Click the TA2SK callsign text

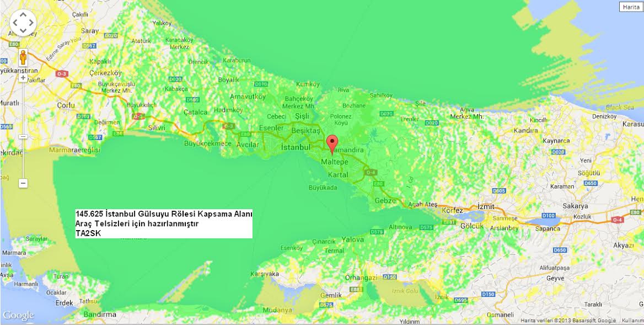[x=88, y=233]
